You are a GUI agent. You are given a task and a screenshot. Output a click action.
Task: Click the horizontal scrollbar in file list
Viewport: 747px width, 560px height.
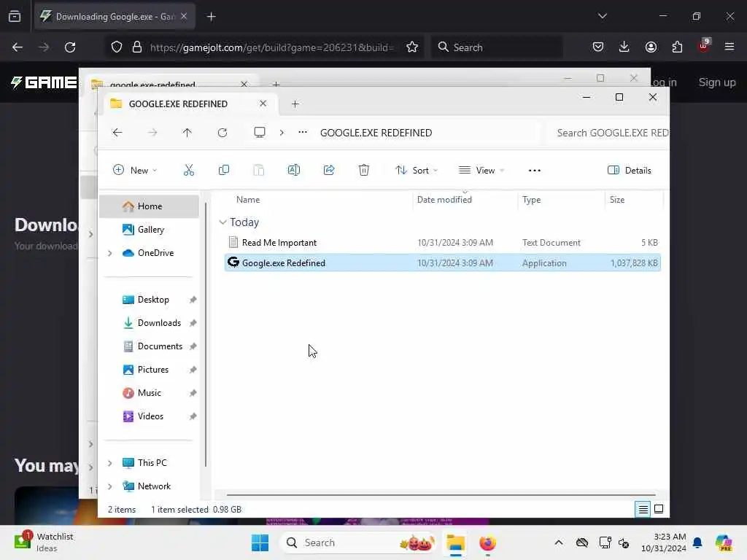(x=441, y=495)
